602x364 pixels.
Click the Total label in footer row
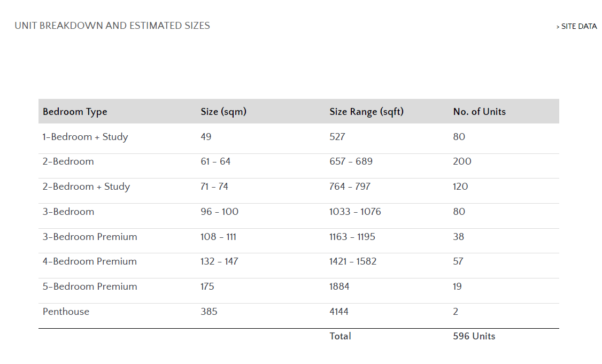(340, 336)
